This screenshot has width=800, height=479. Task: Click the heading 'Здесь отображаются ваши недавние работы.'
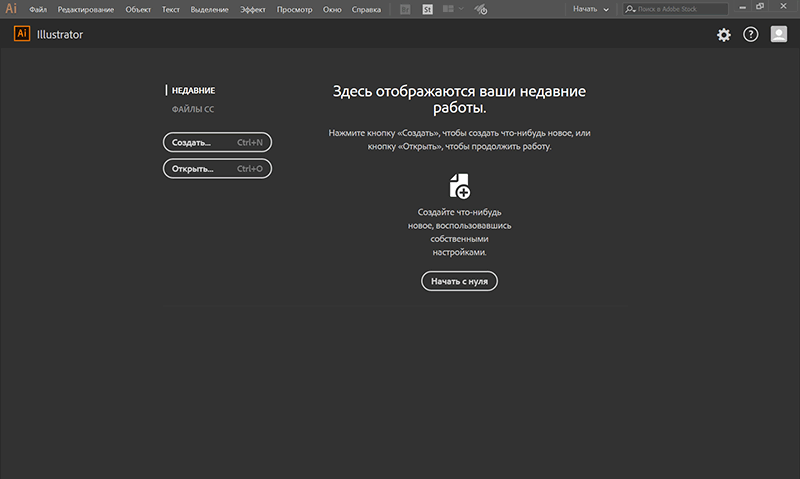(459, 99)
